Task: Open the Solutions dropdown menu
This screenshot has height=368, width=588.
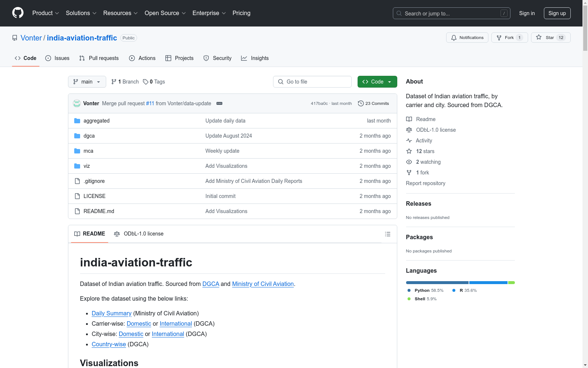Action: point(81,13)
